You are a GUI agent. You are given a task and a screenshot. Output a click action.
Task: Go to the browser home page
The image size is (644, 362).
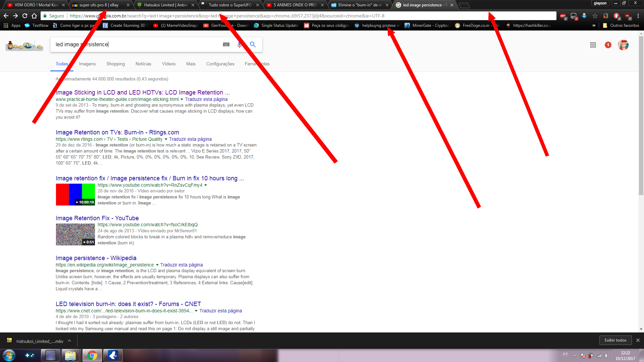34,16
